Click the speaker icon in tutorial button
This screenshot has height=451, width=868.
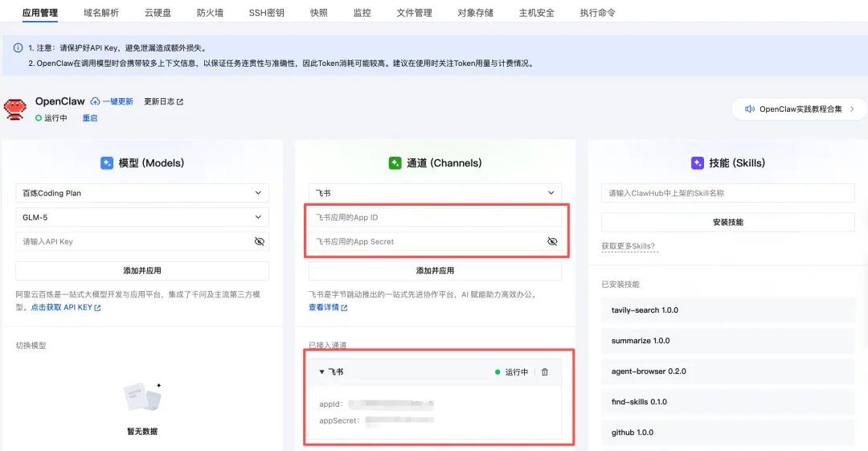(750, 109)
